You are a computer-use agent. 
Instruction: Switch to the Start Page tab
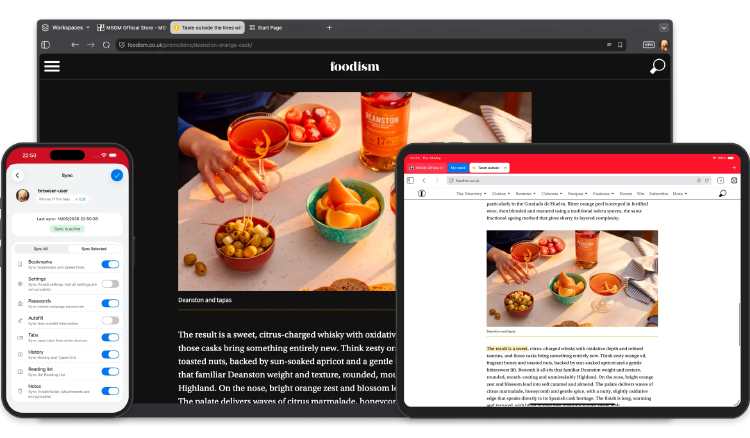[266, 28]
